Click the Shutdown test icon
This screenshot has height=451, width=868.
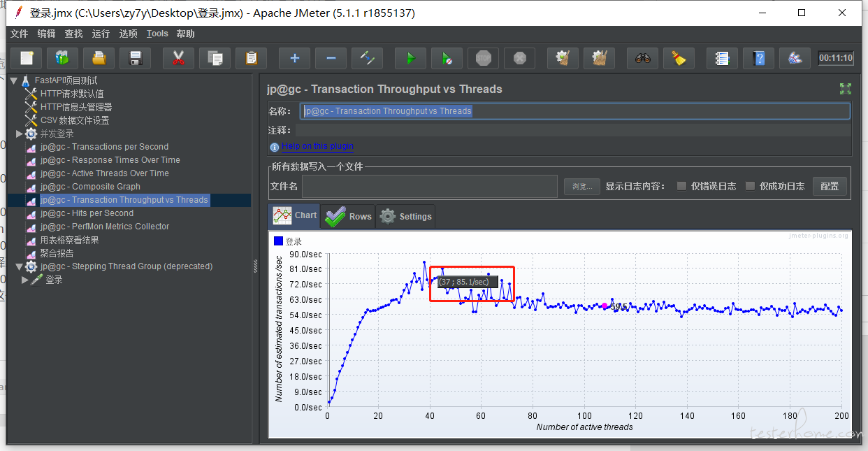(x=520, y=58)
